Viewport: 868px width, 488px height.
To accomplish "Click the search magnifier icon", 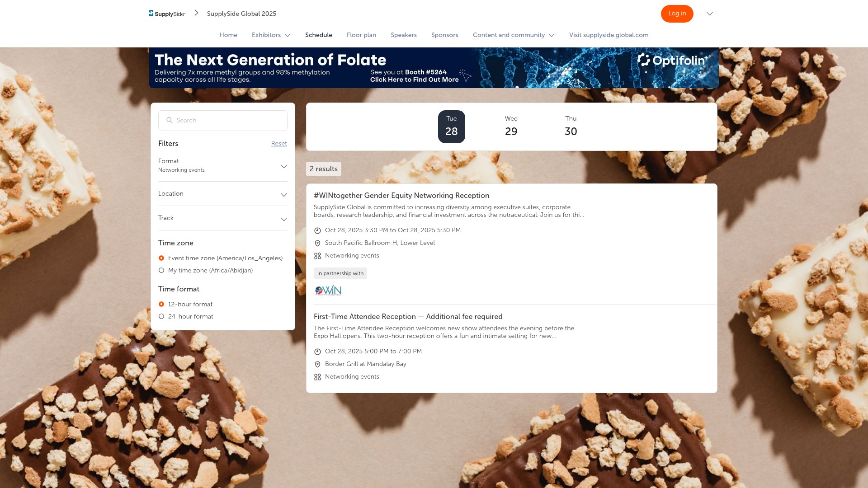I will tap(170, 120).
